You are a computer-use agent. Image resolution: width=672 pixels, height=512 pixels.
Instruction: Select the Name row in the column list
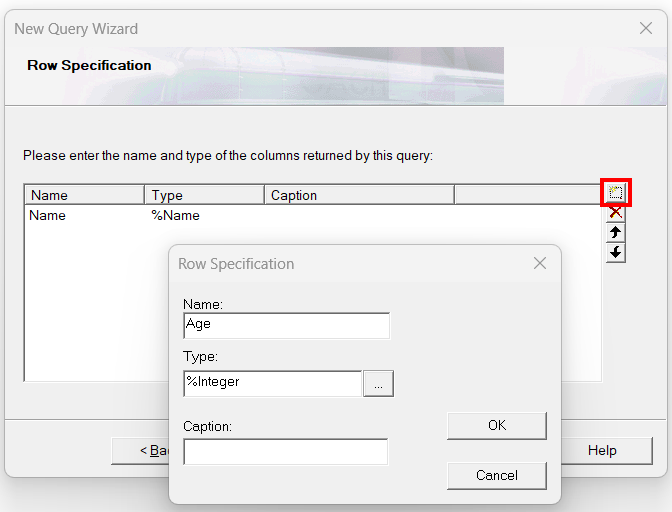[x=48, y=215]
